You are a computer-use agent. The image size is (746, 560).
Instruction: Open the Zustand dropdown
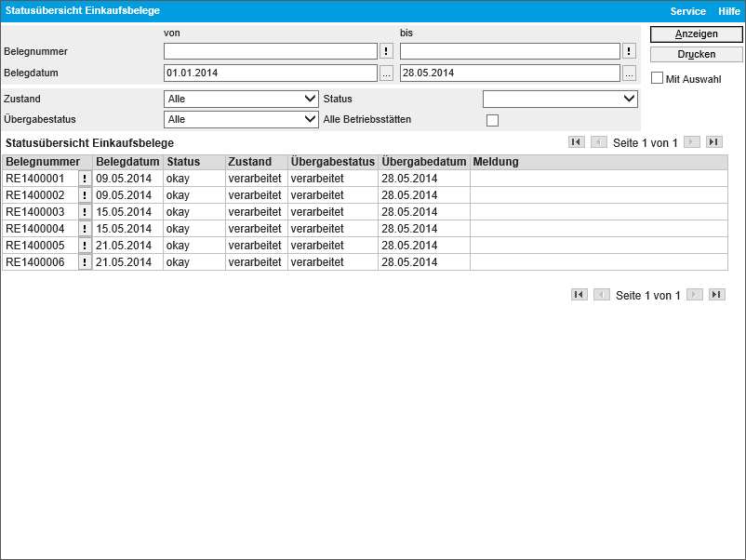241,99
